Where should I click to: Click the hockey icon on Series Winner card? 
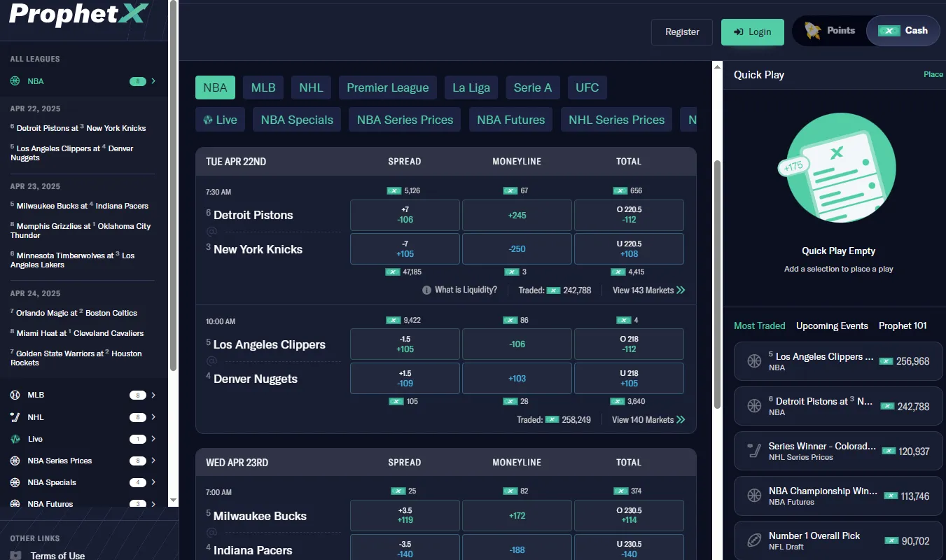[754, 451]
